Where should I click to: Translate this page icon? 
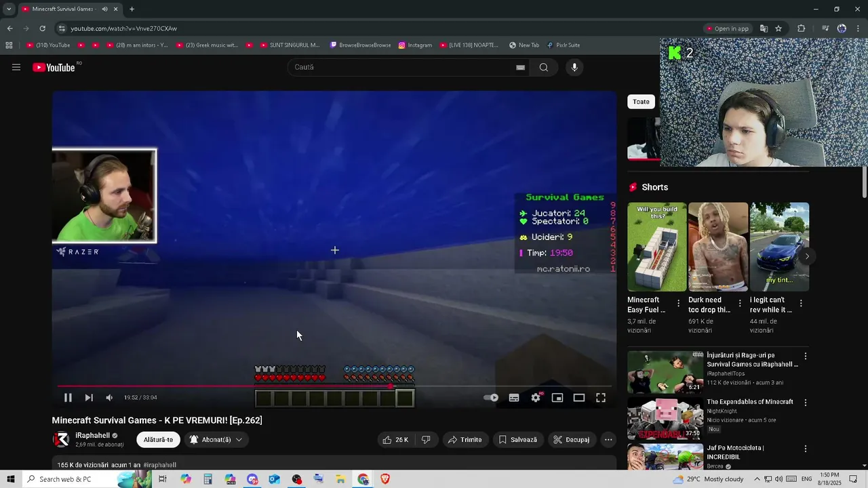coord(764,28)
